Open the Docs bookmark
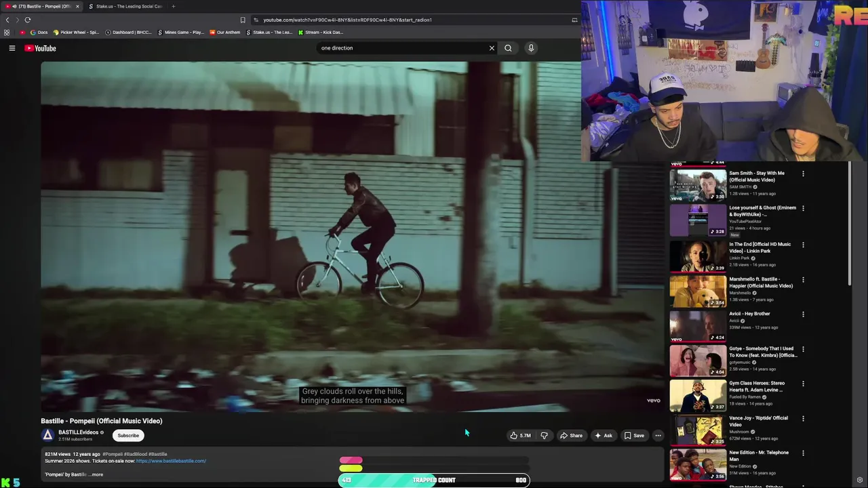This screenshot has width=868, height=488. [x=39, y=32]
